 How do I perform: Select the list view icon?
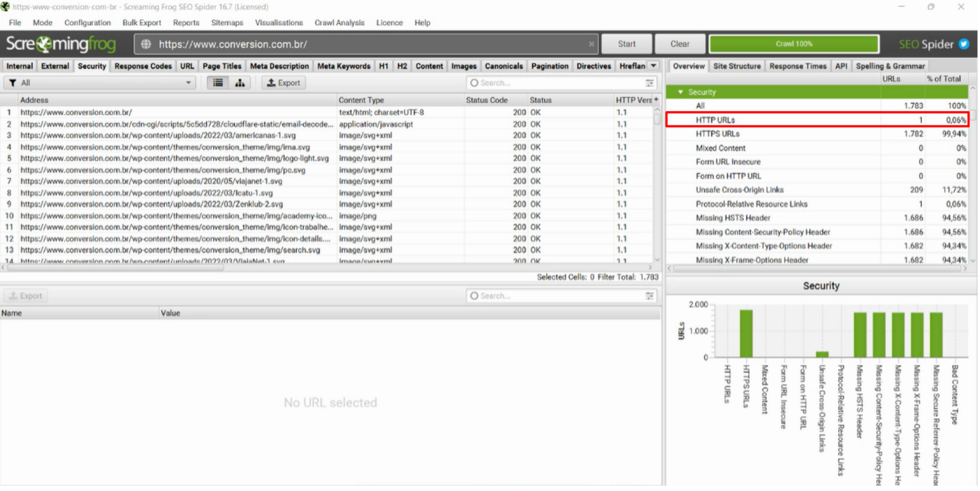(218, 83)
